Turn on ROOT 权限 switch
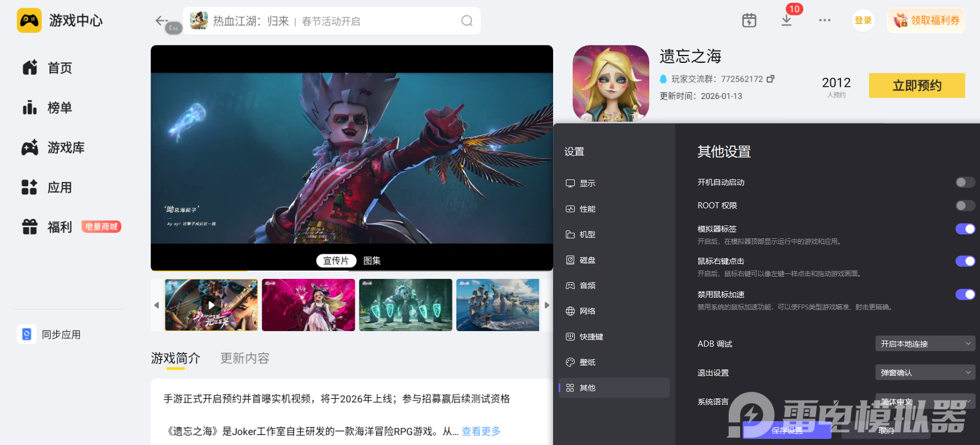 point(965,206)
